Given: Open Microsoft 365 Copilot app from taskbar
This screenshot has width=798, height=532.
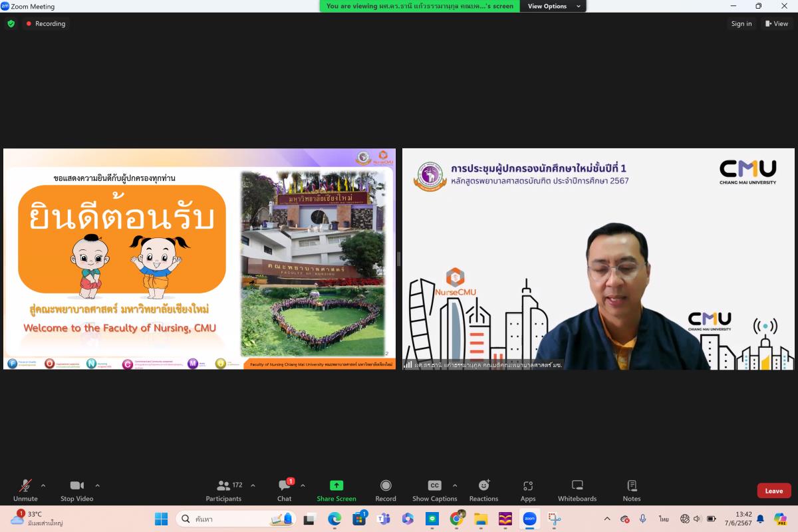Looking at the screenshot, I should click(408, 519).
